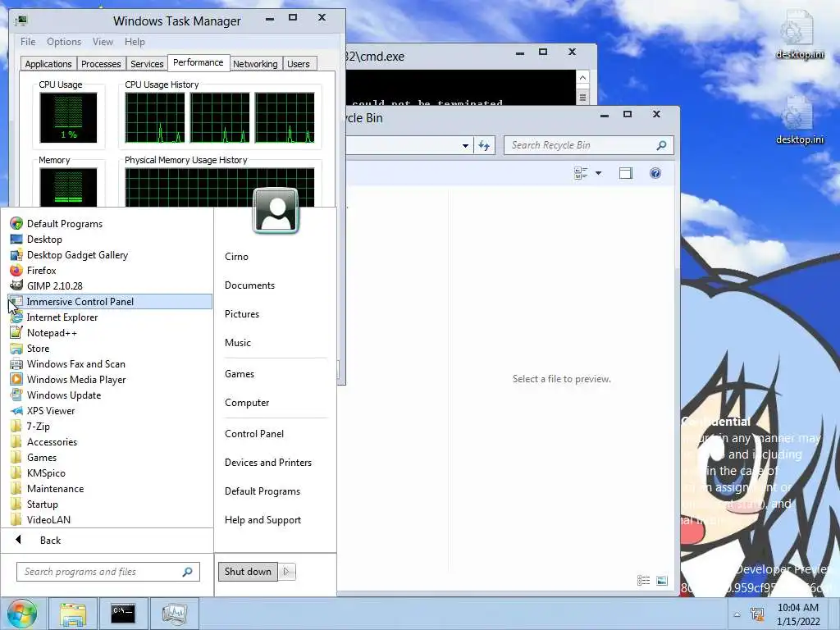Open Computer from start menu
Viewport: 840px width, 630px height.
coord(247,403)
